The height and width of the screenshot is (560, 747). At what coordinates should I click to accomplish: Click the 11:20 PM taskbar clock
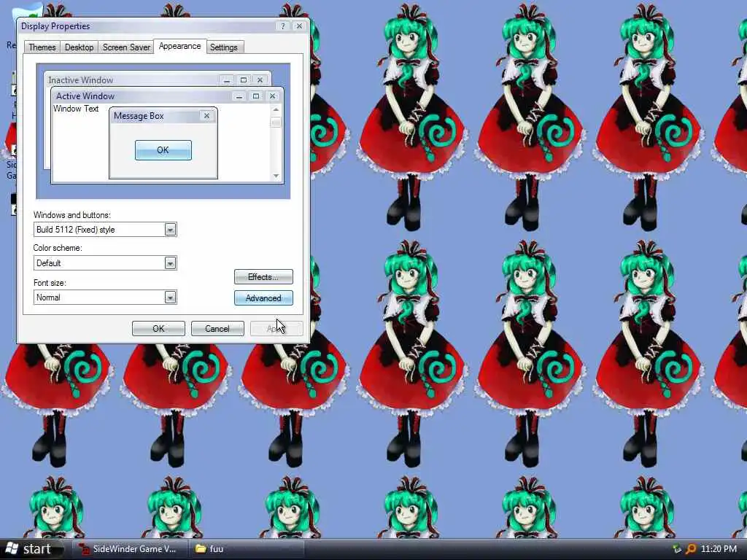pyautogui.click(x=719, y=549)
